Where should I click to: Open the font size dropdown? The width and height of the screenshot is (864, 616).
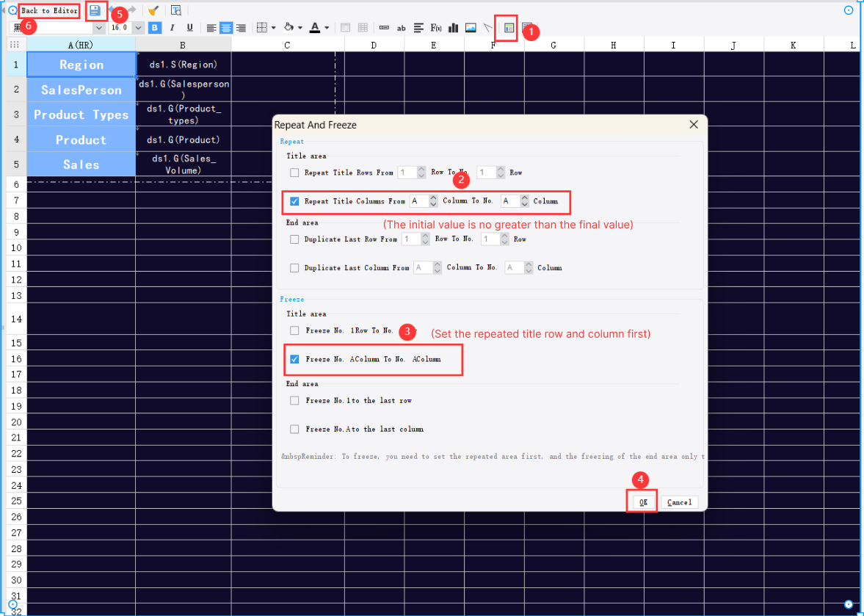click(x=138, y=27)
